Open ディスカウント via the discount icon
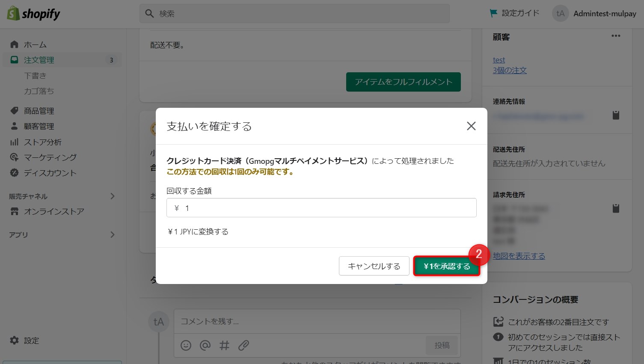The image size is (644, 364). (14, 173)
